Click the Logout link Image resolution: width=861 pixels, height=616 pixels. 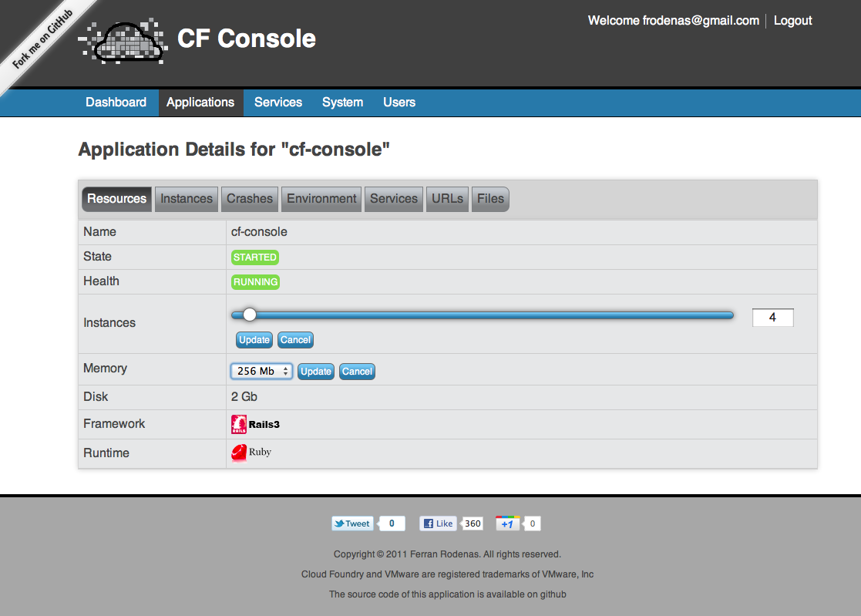pyautogui.click(x=792, y=21)
